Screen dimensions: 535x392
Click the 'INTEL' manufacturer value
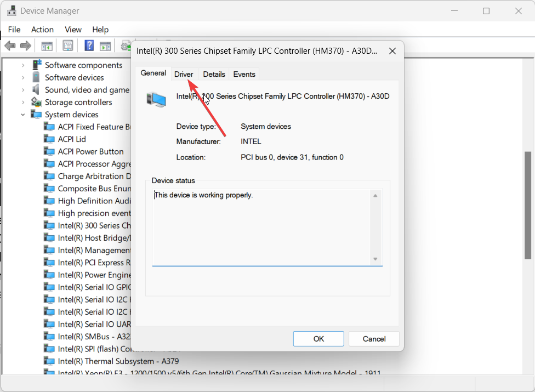pyautogui.click(x=251, y=141)
